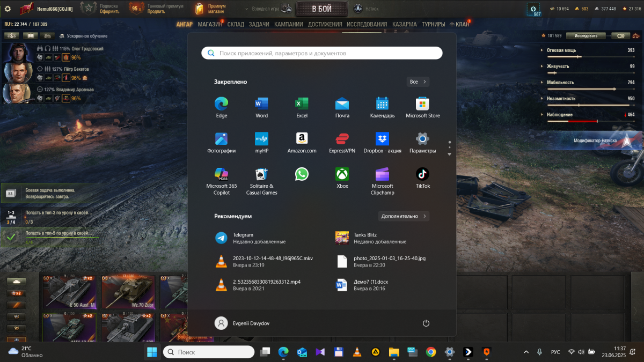Viewport: 644px width, 362px height.
Task: Launch the Xbox app
Action: click(x=342, y=174)
